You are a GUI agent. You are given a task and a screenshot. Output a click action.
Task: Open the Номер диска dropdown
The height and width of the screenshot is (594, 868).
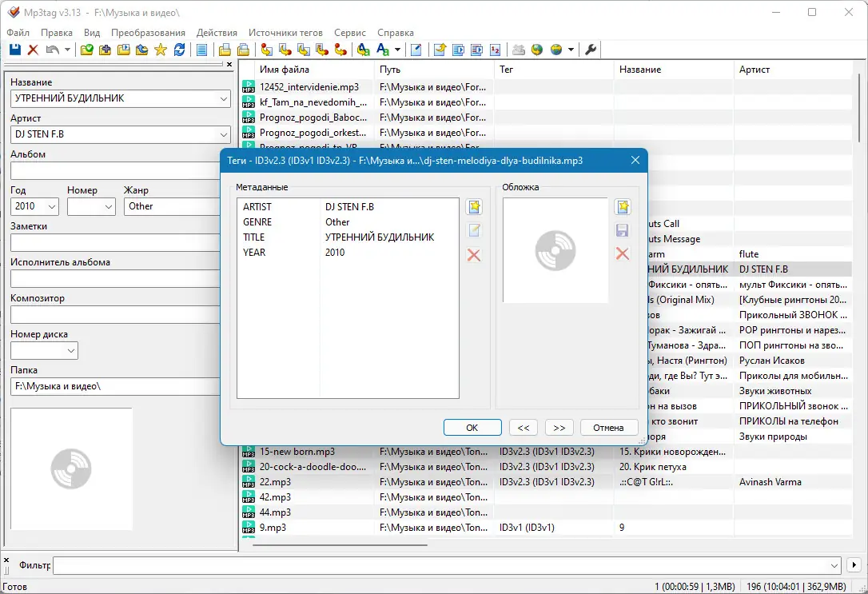(71, 350)
